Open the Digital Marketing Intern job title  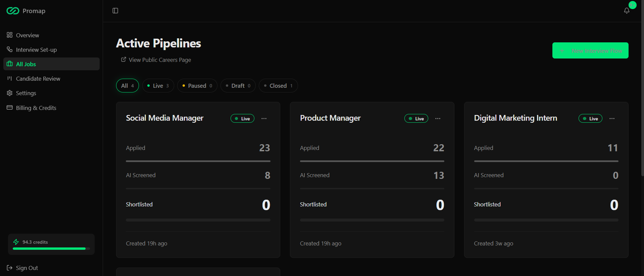pos(515,118)
